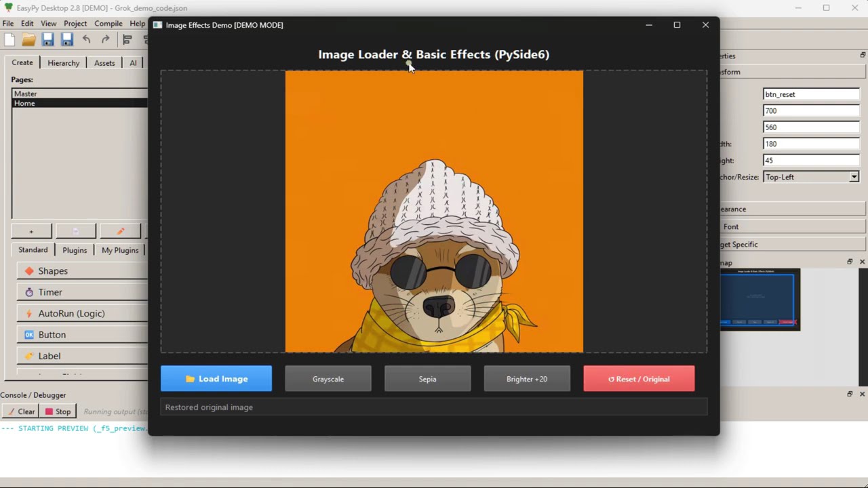
Task: Close the Console / Debugger panel
Action: coord(863,394)
